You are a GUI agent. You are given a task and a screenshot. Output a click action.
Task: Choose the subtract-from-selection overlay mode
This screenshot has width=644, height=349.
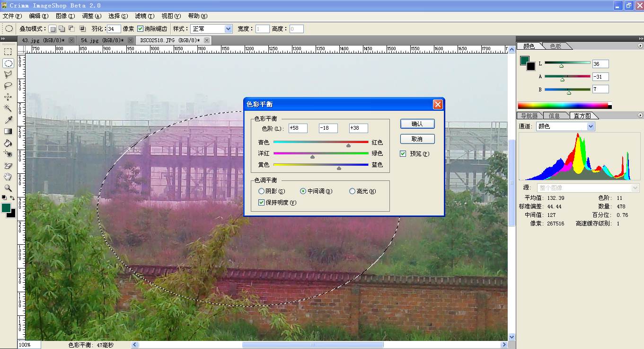71,29
